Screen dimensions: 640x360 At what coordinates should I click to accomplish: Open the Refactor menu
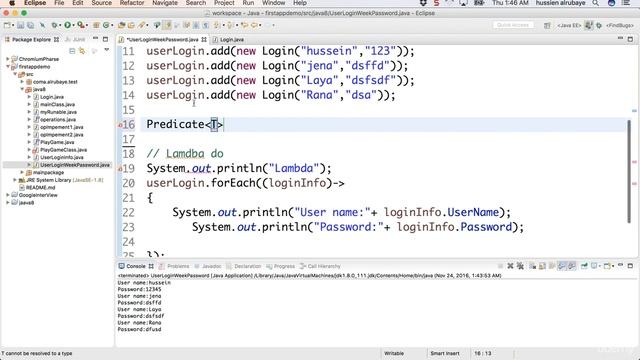[x=132, y=3]
